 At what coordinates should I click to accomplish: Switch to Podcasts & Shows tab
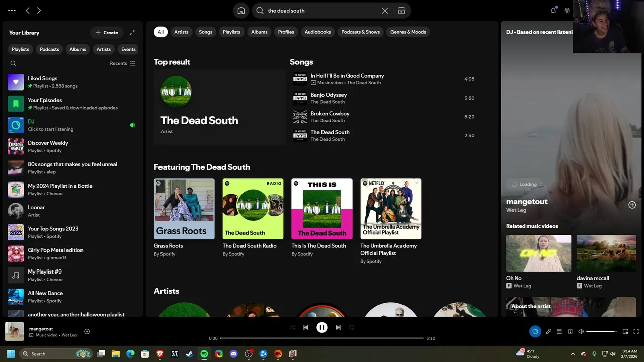tap(361, 32)
